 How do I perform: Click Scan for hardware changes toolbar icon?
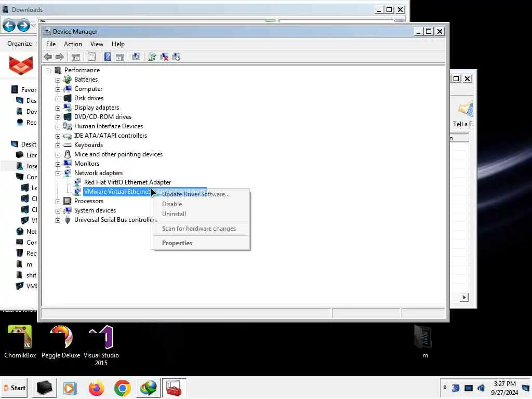tap(136, 57)
